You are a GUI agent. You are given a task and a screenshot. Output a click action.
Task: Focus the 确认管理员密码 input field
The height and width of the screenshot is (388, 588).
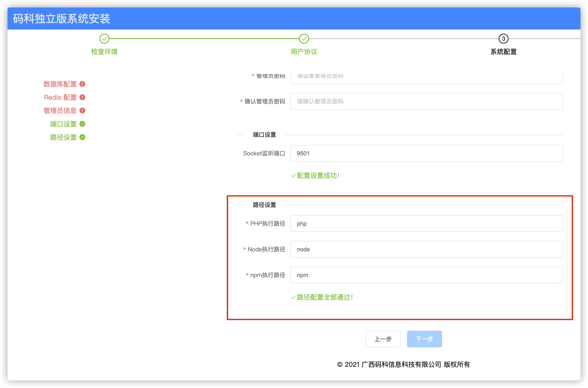(426, 101)
